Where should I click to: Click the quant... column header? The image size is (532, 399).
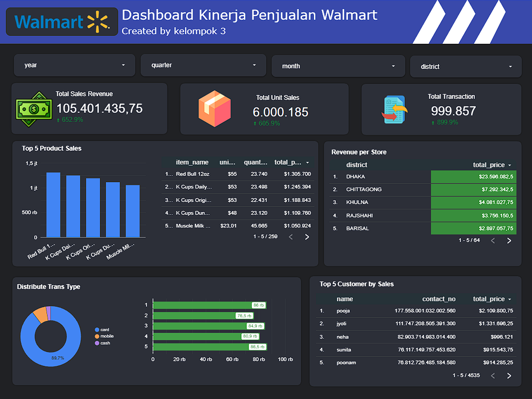(256, 162)
